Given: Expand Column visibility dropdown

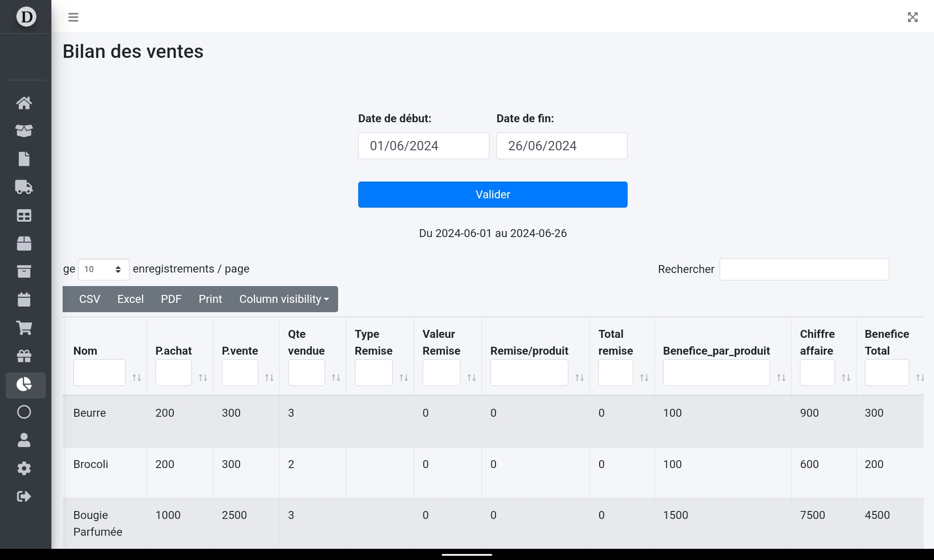Looking at the screenshot, I should pos(284,299).
